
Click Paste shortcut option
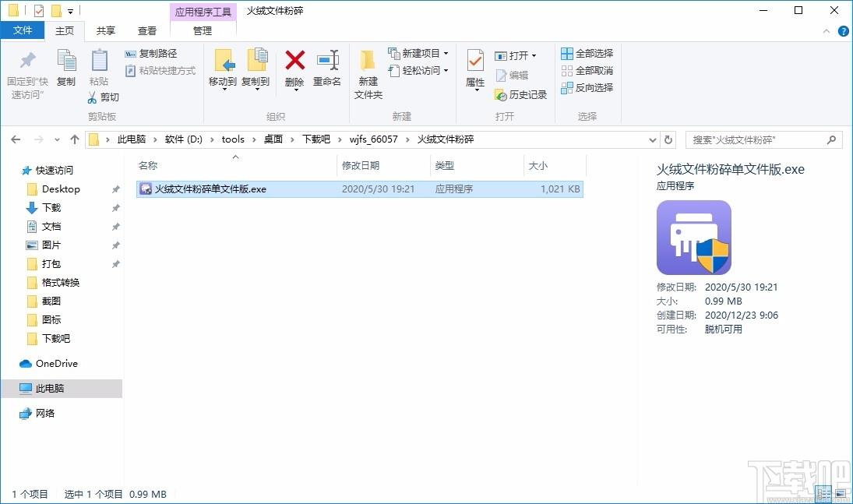point(160,71)
